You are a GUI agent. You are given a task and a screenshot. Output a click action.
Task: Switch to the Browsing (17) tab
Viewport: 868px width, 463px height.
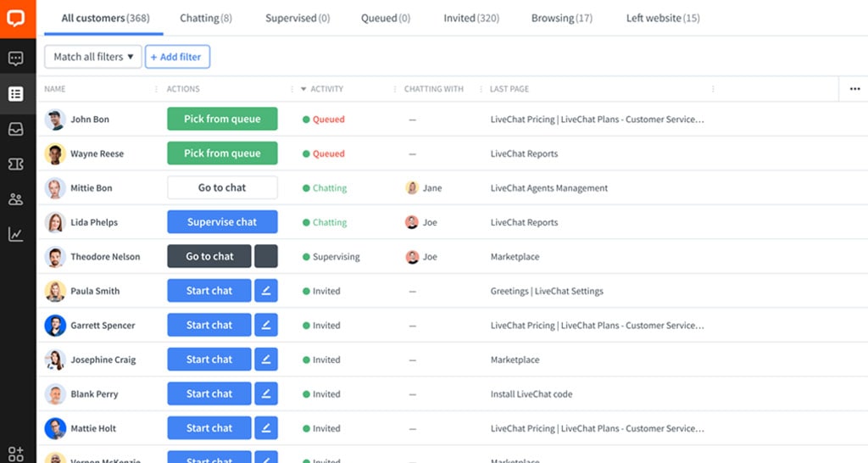point(561,18)
